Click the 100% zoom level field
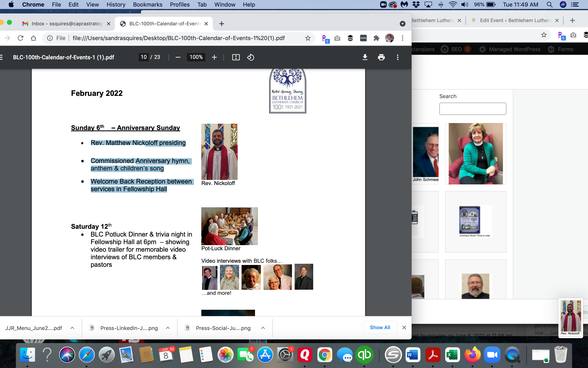588x368 pixels. (196, 57)
